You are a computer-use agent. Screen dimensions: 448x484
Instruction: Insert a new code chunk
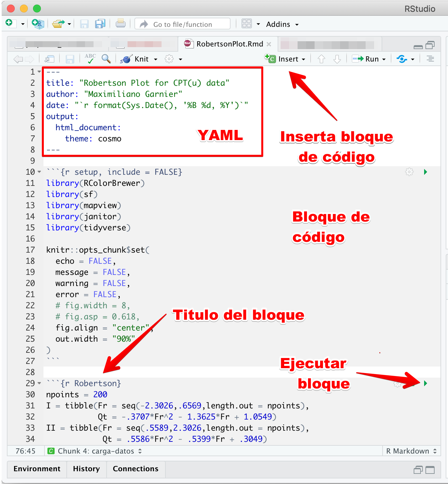point(284,59)
